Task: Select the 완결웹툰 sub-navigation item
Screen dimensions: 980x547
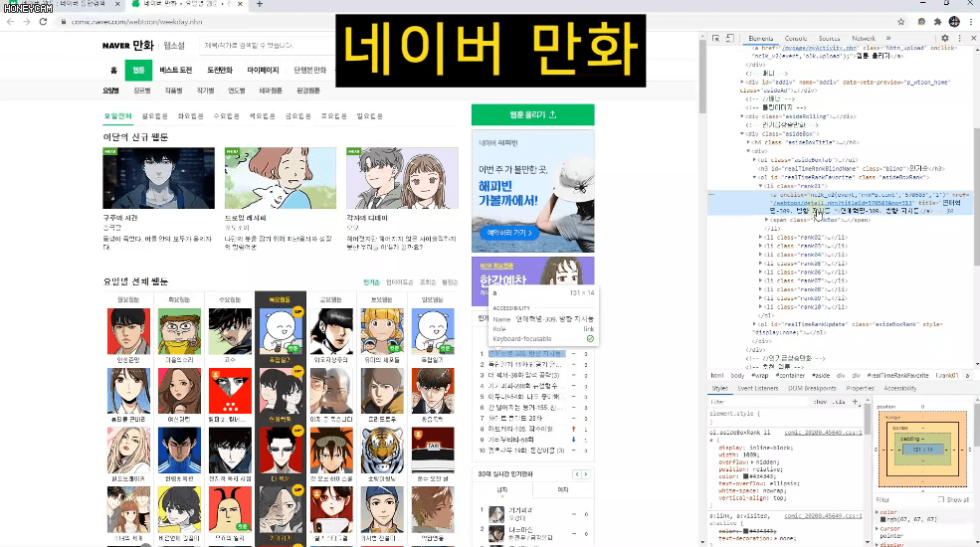Action: coord(308,91)
